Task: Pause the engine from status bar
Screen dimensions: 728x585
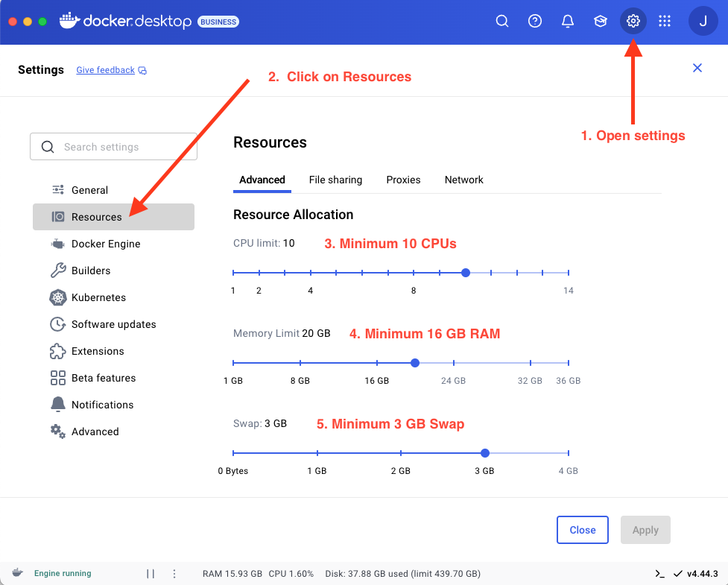Action: click(151, 574)
